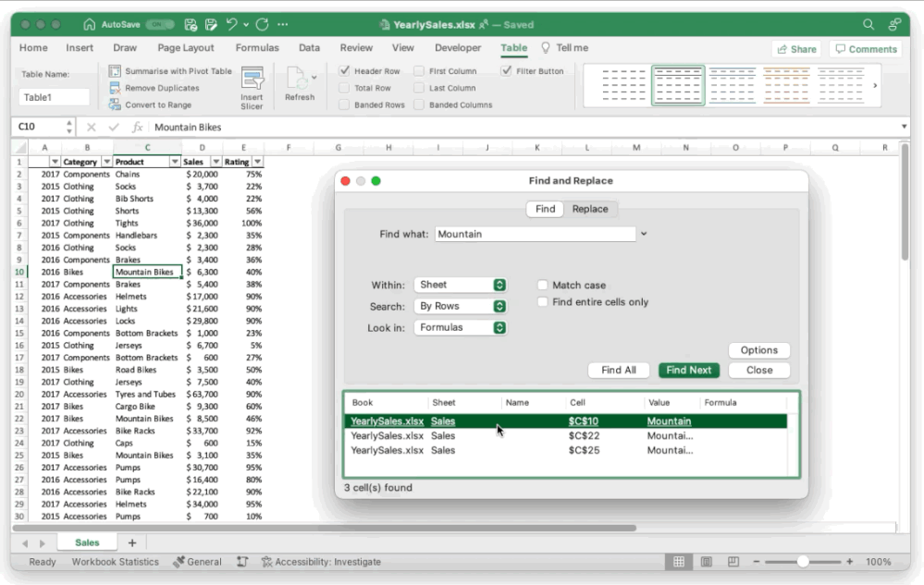924x585 pixels.
Task: Click the Select All corner triangle
Action: (x=20, y=147)
